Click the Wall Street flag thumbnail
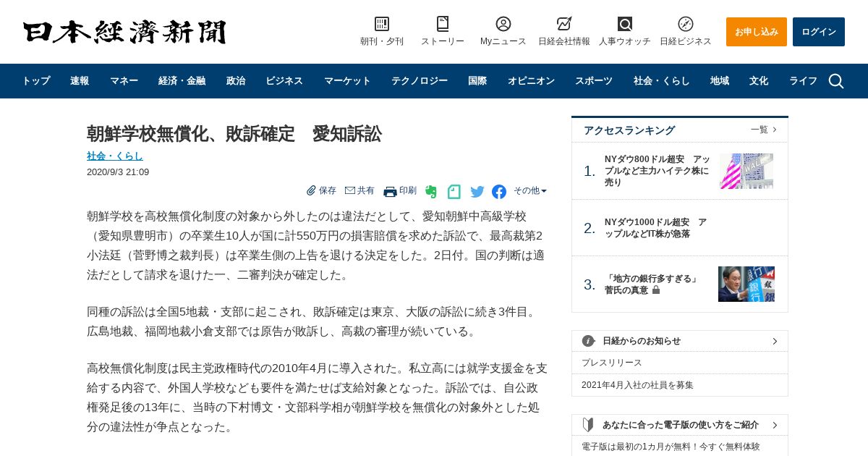This screenshot has width=868, height=456. (x=746, y=171)
